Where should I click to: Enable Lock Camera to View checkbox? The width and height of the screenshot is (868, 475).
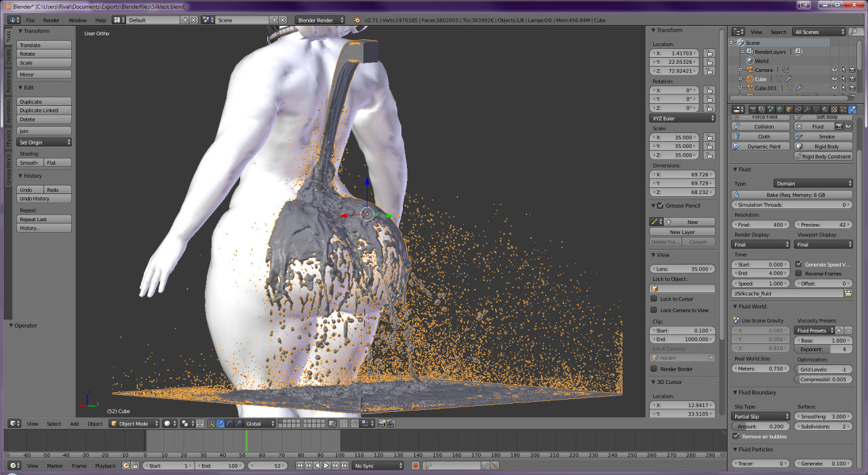654,310
